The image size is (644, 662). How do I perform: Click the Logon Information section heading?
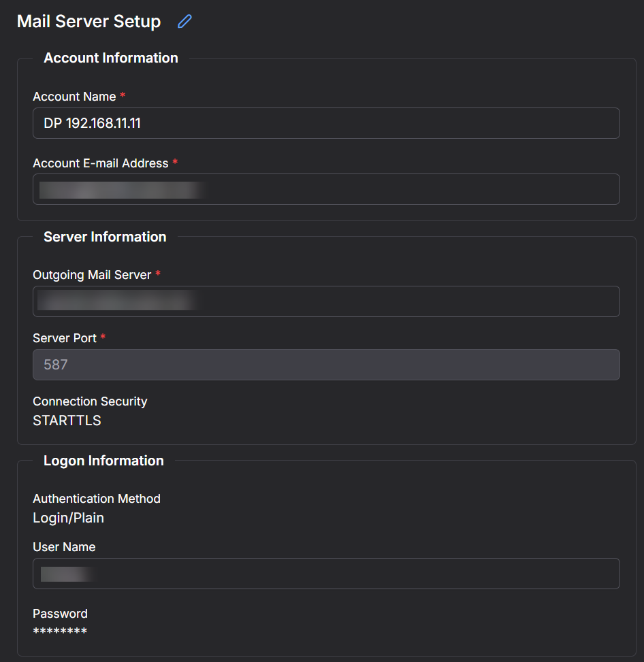point(103,461)
